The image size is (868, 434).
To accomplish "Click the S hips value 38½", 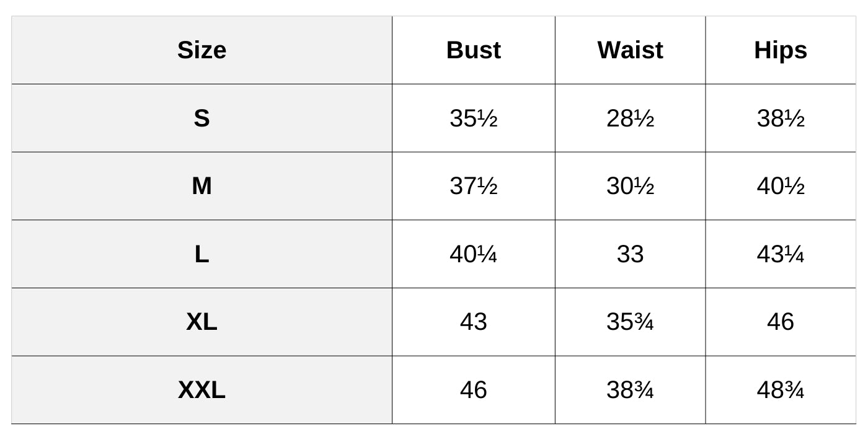I will (780, 118).
